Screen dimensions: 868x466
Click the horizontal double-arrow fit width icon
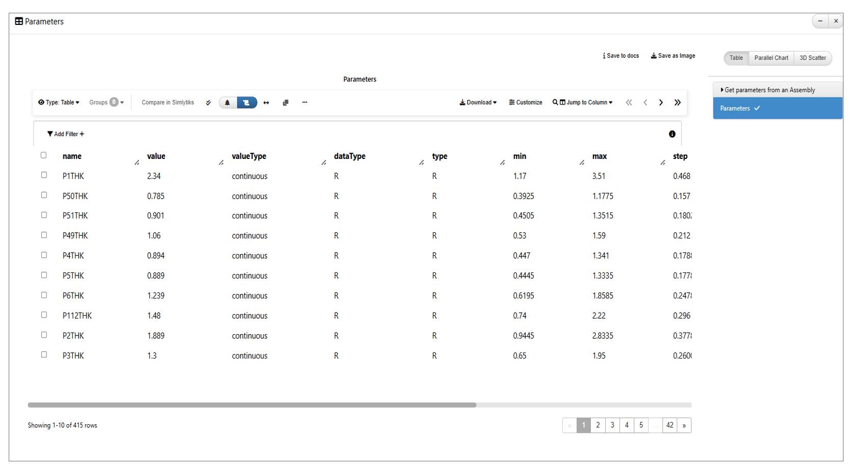pyautogui.click(x=266, y=103)
